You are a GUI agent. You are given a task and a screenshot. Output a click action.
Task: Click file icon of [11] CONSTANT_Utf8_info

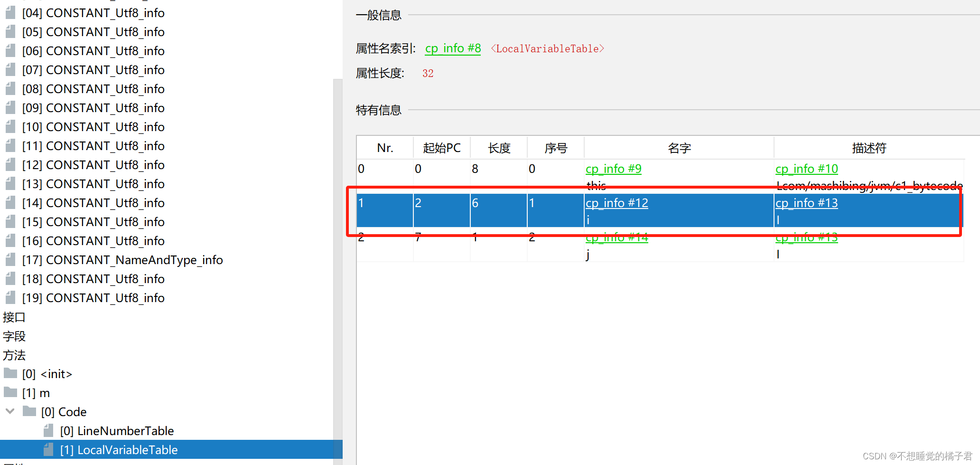point(10,146)
